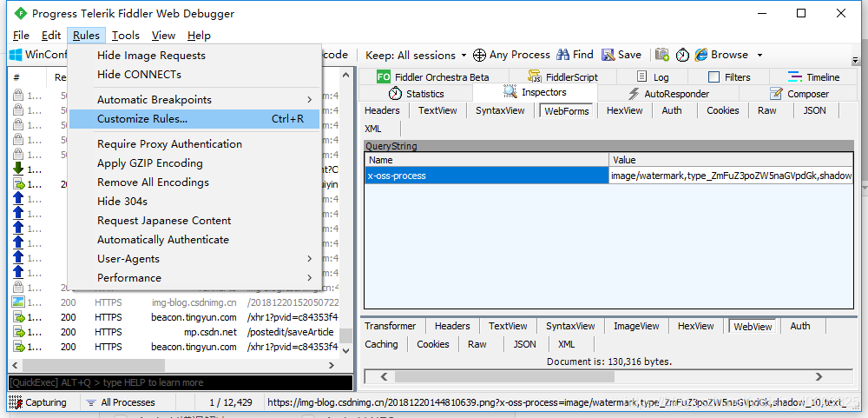Open the Filters tab
Screen dimensions: 868x418
coord(730,77)
